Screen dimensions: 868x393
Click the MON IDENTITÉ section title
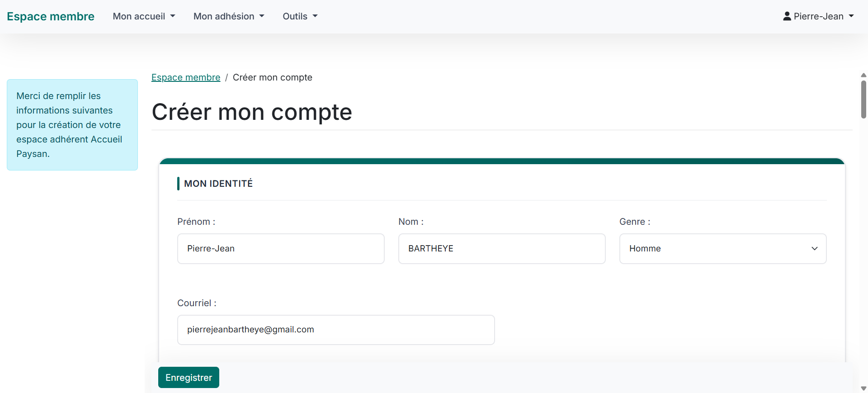pos(218,184)
